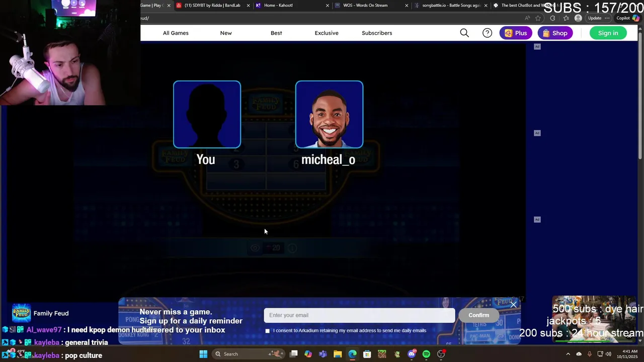Viewport: 644px width, 362px height.
Task: Open the Best games menu item
Action: point(276,33)
